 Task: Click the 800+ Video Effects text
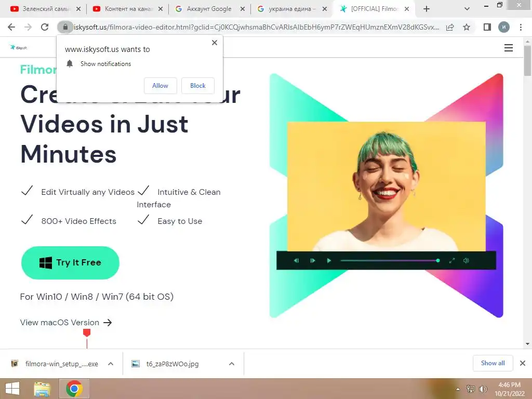point(79,221)
